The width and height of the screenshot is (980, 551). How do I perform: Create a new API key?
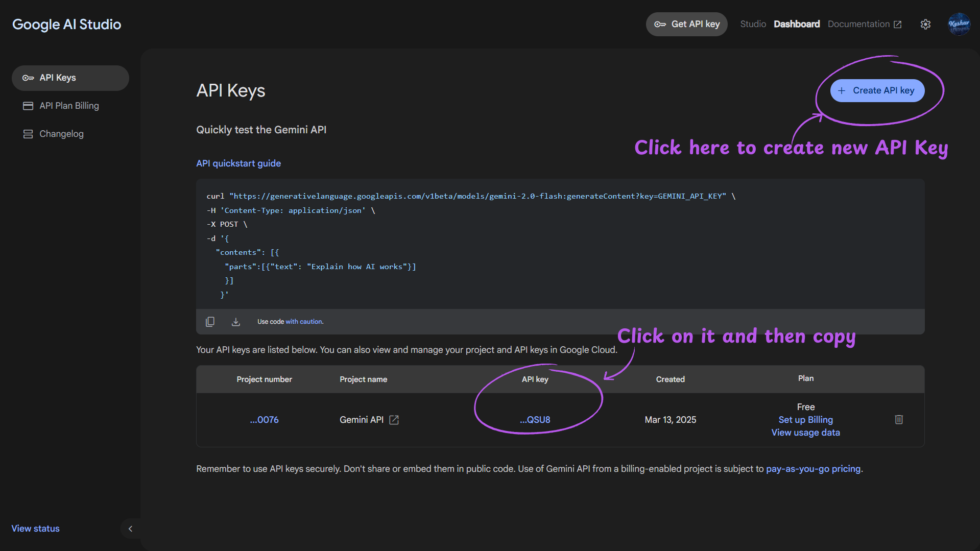coord(877,90)
